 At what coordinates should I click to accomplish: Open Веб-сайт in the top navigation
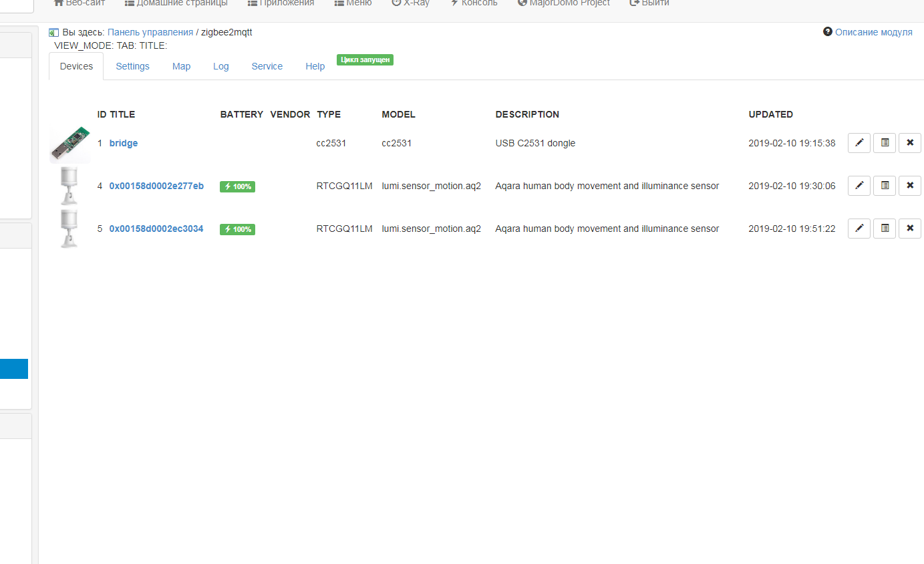click(80, 3)
